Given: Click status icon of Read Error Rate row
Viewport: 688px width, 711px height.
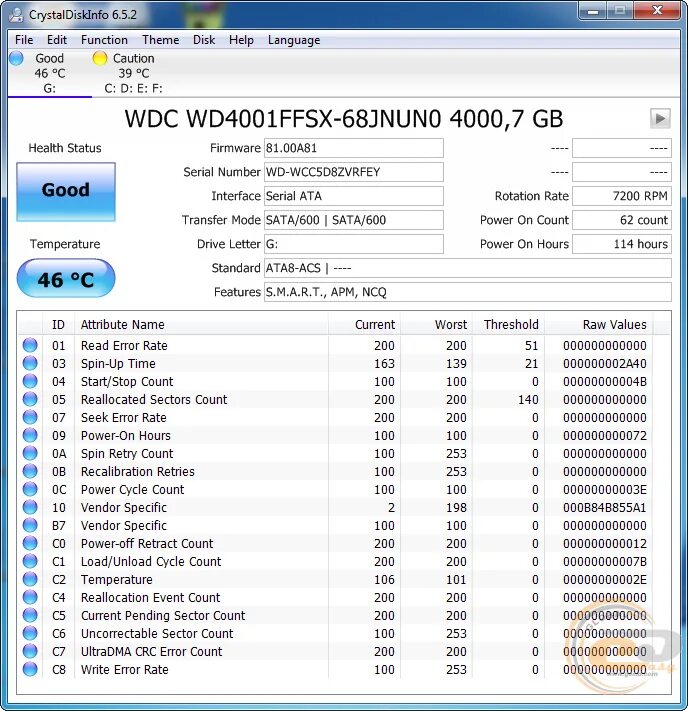Looking at the screenshot, I should point(30,346).
